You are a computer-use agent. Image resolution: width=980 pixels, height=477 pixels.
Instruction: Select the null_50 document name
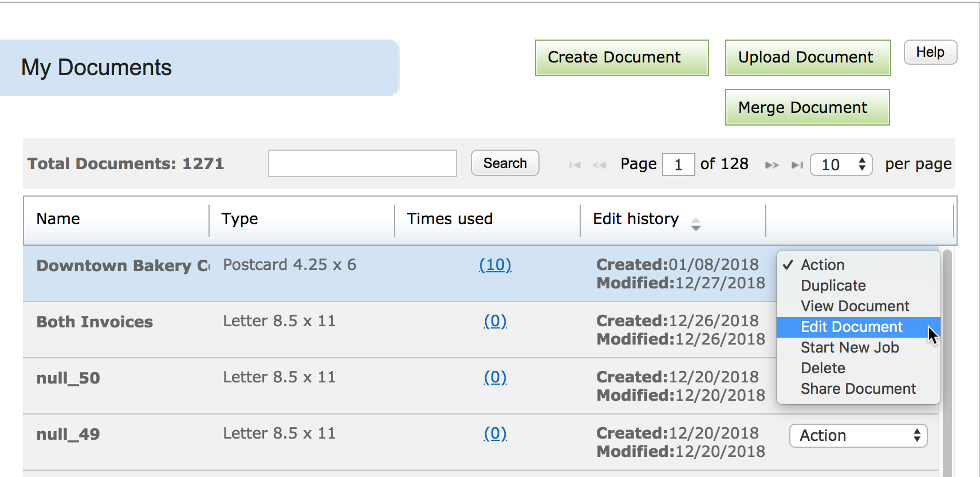pyautogui.click(x=68, y=378)
